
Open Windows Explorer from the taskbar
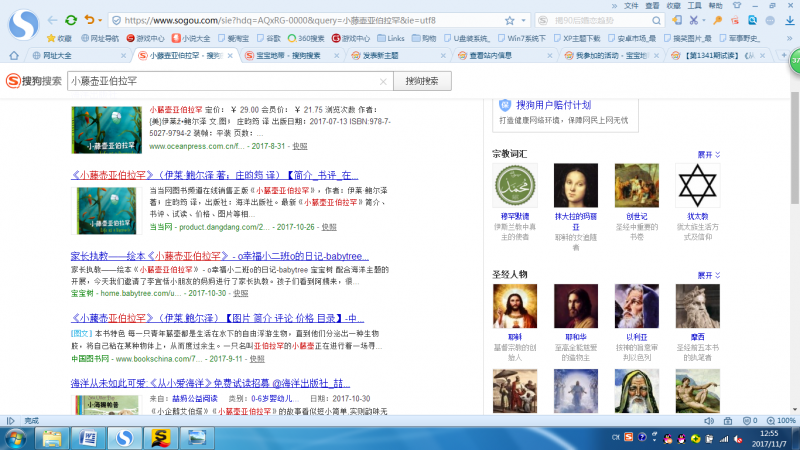(x=53, y=438)
